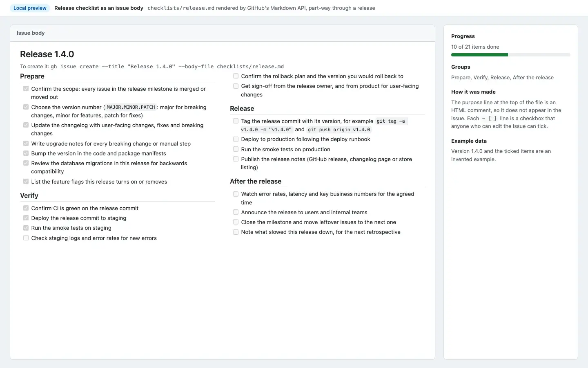Click 'checklists/release.md' path in the top bar
The image size is (588, 368).
tap(181, 8)
